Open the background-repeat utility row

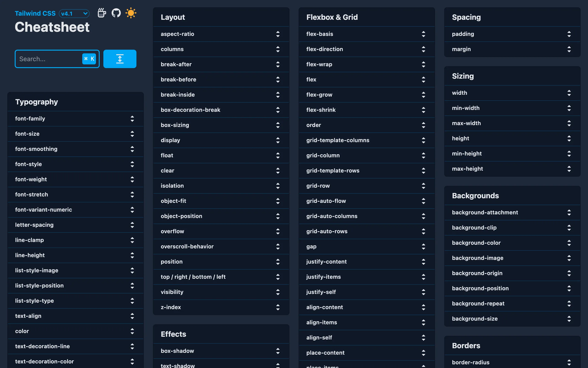(512, 304)
